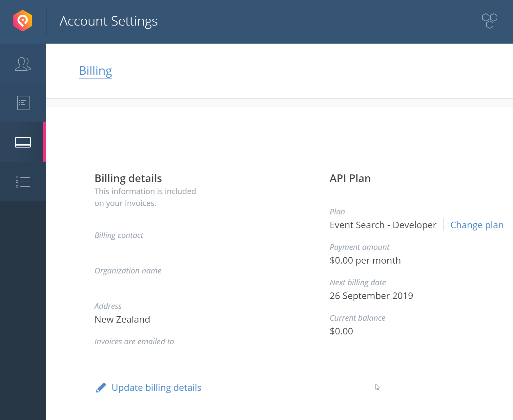The image size is (513, 420).
Task: Open the document list sidebar icon
Action: 23,103
